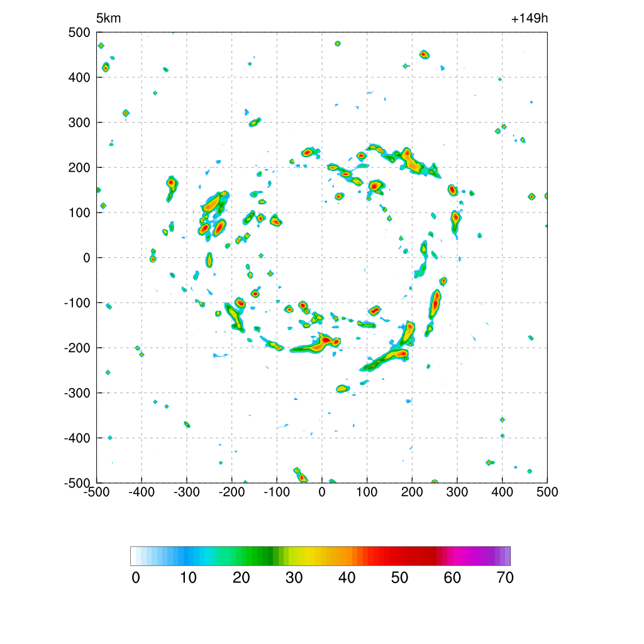Click the "+149h" forecast hour label
This screenshot has width=644, height=644.
[530, 18]
